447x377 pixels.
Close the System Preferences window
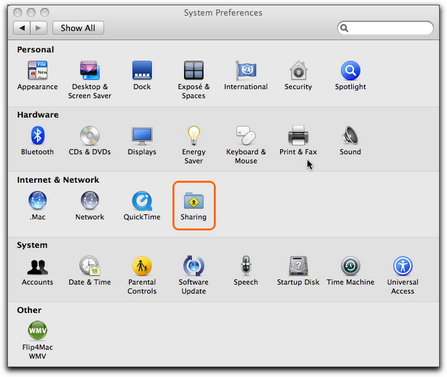[x=18, y=13]
